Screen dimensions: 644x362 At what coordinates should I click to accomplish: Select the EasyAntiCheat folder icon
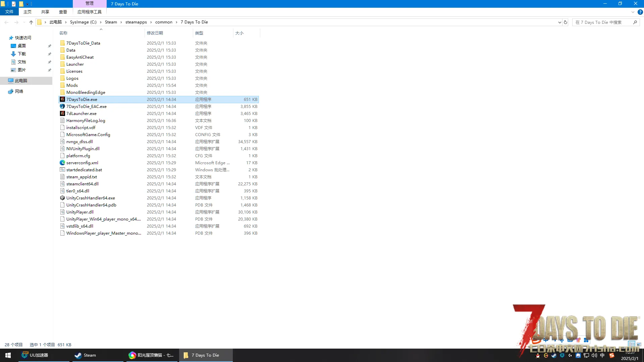(62, 57)
